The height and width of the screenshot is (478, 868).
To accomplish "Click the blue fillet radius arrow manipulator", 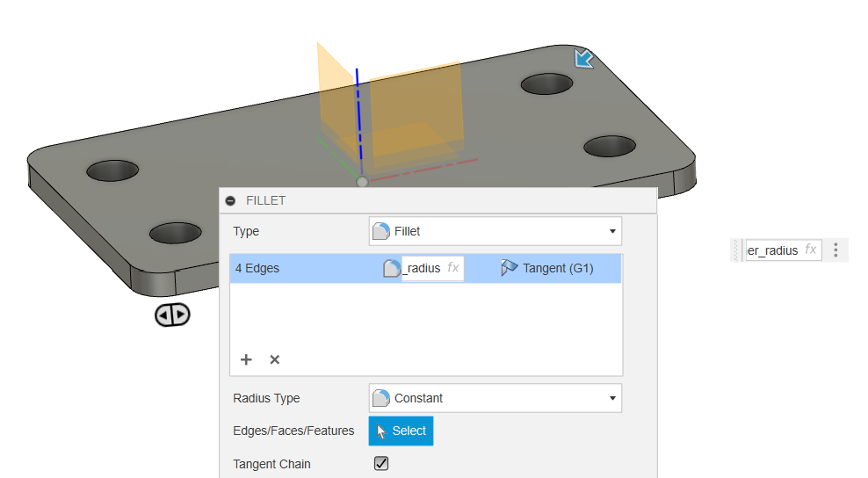I will [583, 58].
